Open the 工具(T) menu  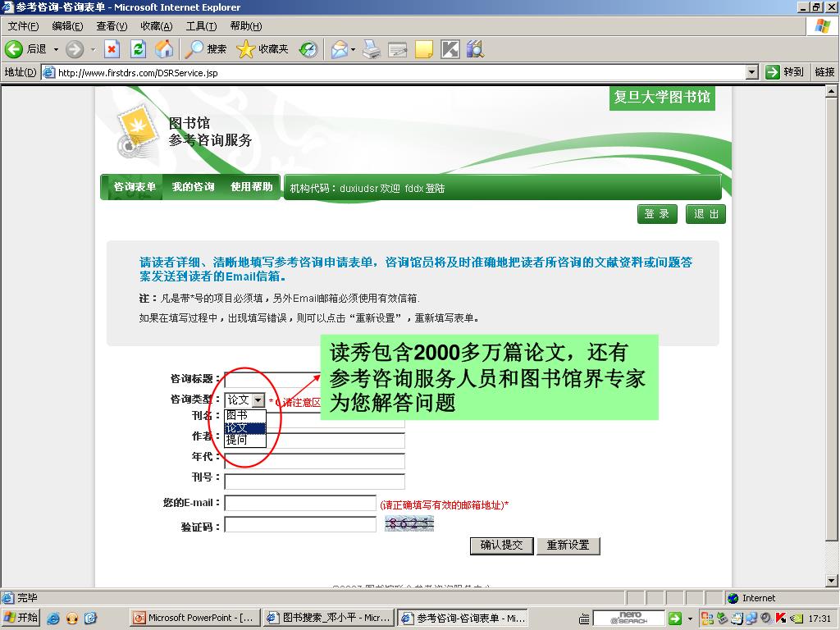(x=201, y=26)
